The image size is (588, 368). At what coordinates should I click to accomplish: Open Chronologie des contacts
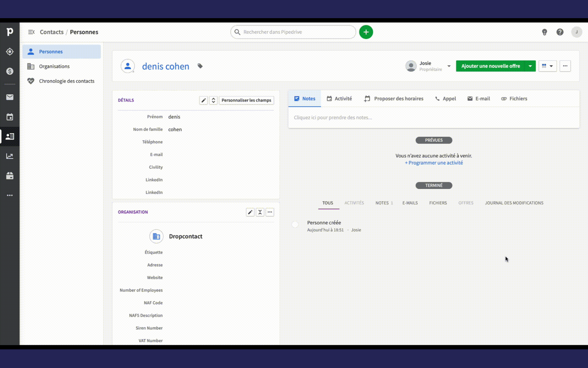click(62, 81)
